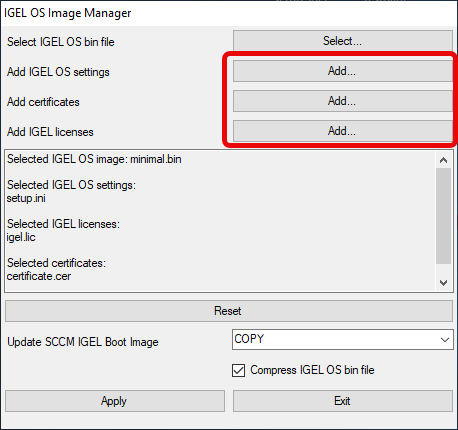Click the Compress IGEL OS bin file label
This screenshot has height=430, width=458.
pyautogui.click(x=312, y=370)
